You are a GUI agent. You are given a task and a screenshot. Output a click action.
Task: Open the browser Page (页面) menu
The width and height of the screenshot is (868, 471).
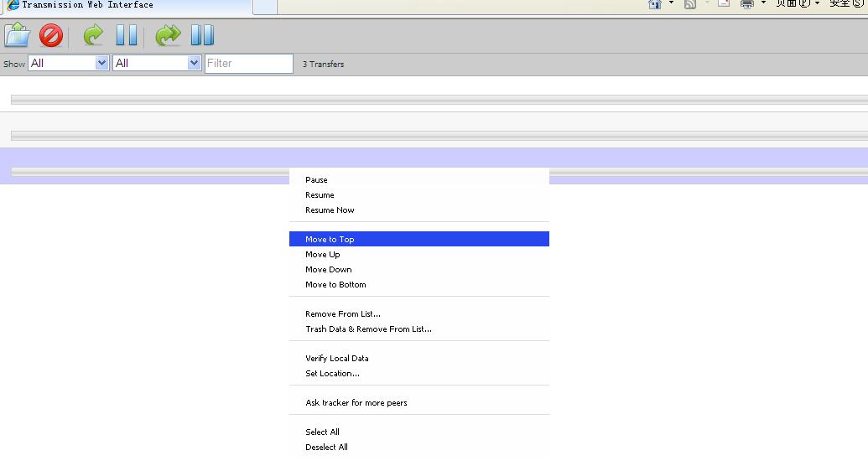click(x=798, y=3)
